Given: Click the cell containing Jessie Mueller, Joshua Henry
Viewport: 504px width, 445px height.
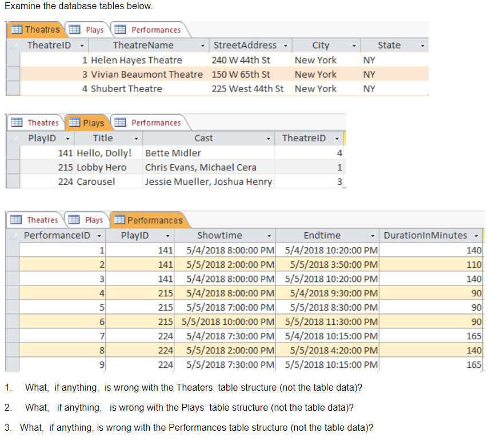Looking at the screenshot, I should [x=209, y=182].
